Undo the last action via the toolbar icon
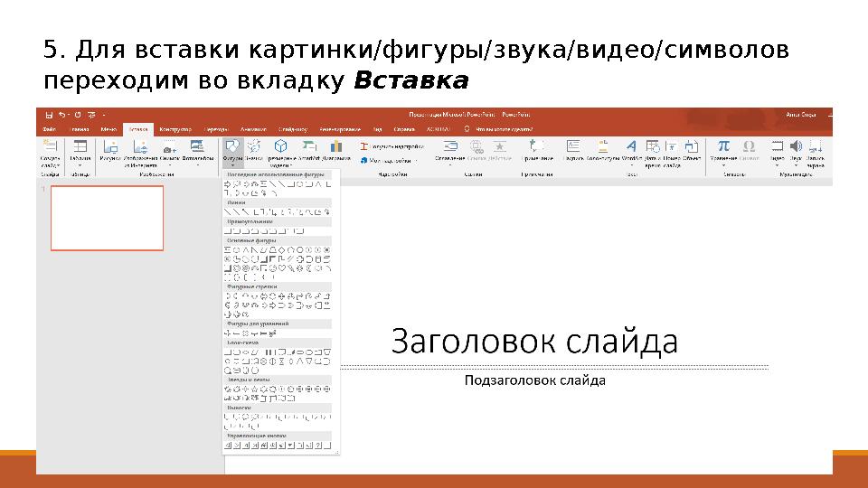Viewport: 868px width, 488px height. tap(61, 115)
